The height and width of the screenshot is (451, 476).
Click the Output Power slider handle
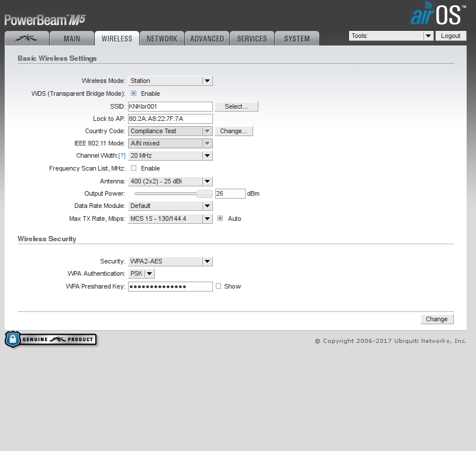(204, 193)
